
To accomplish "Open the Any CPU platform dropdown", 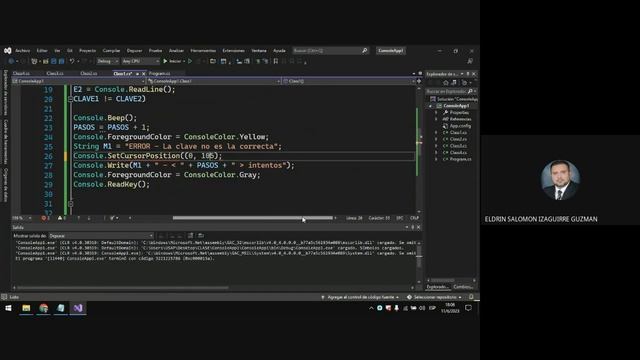I will tap(140, 61).
